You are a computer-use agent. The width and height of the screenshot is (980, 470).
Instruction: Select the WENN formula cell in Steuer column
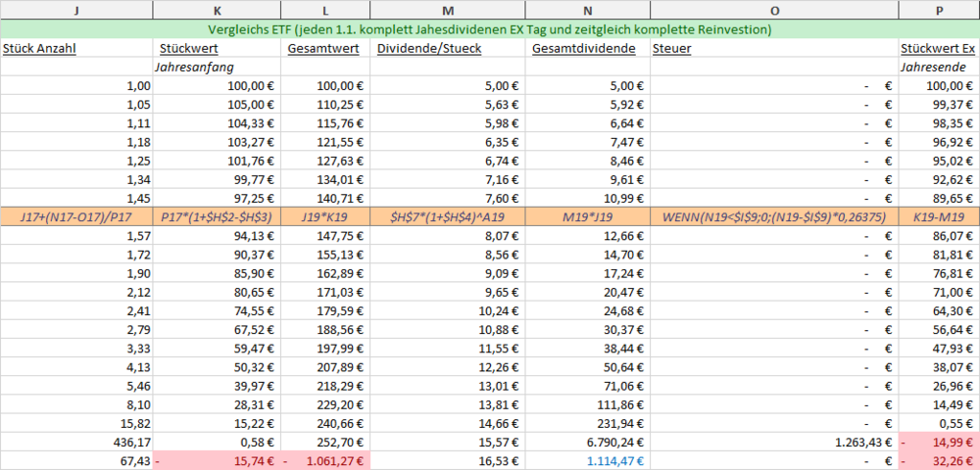click(x=774, y=216)
